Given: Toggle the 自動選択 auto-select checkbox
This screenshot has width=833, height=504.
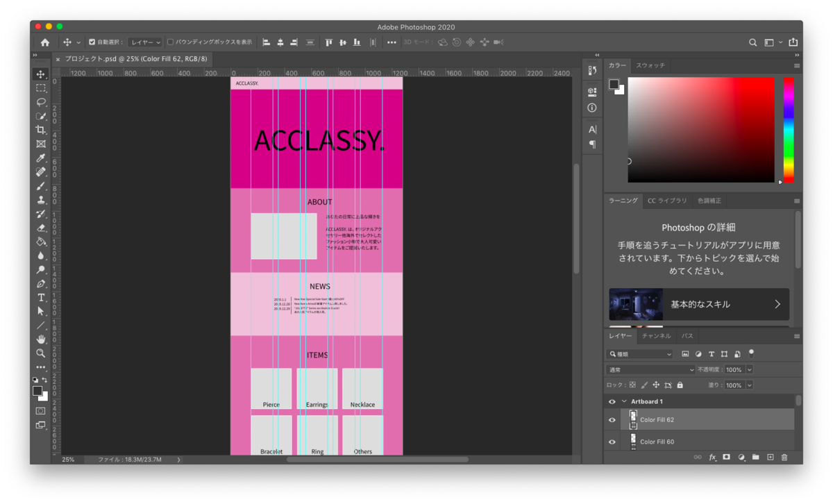Looking at the screenshot, I should click(92, 42).
